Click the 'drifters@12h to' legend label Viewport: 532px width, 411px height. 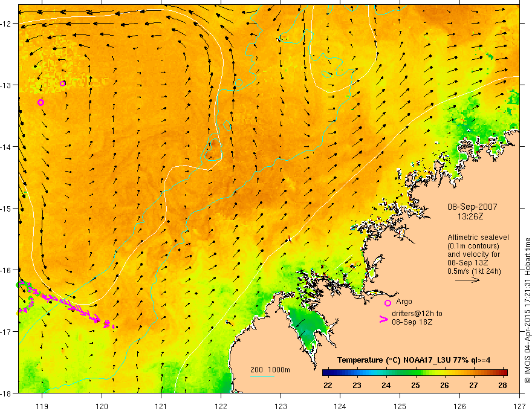[x=417, y=314]
